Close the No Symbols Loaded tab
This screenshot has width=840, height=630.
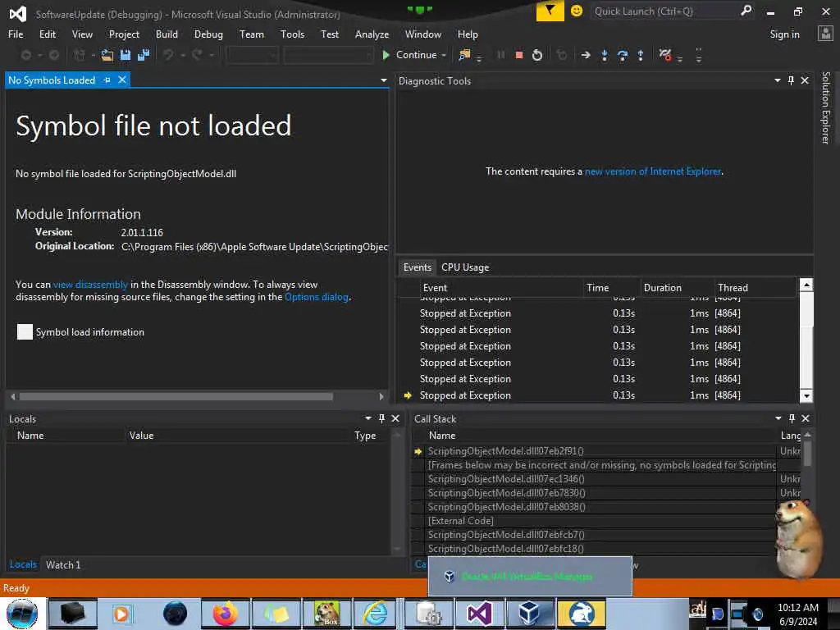tap(122, 80)
